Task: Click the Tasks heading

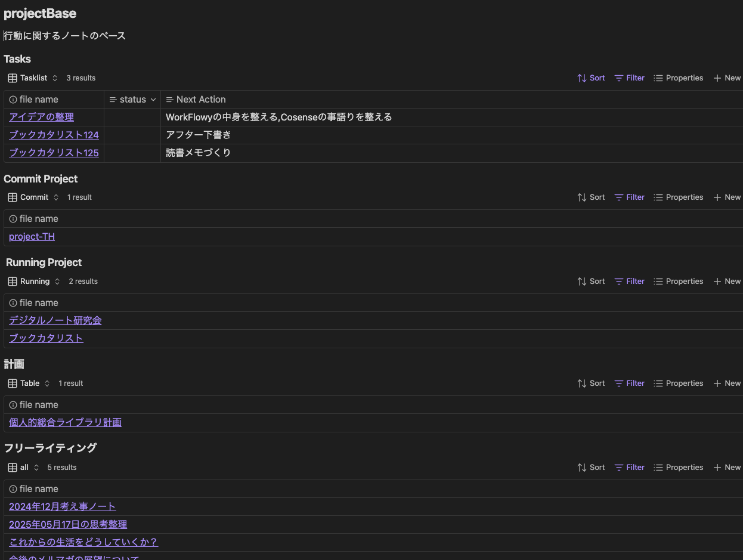Action: (x=17, y=59)
